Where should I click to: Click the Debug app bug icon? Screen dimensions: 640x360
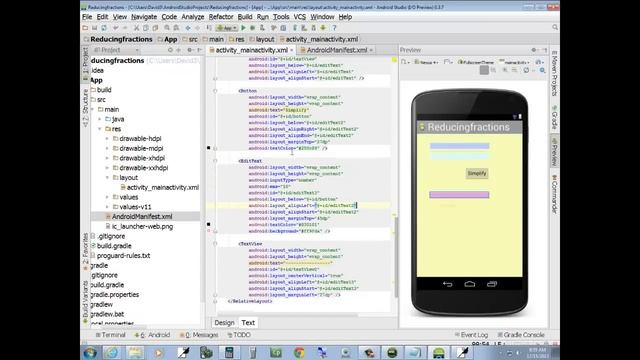coord(252,28)
